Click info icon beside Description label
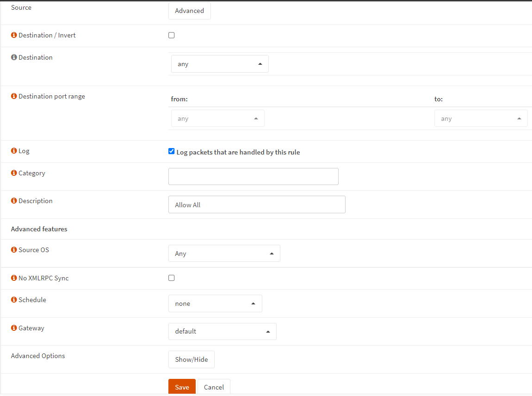Viewport: 532px width, 396px height. (14, 201)
